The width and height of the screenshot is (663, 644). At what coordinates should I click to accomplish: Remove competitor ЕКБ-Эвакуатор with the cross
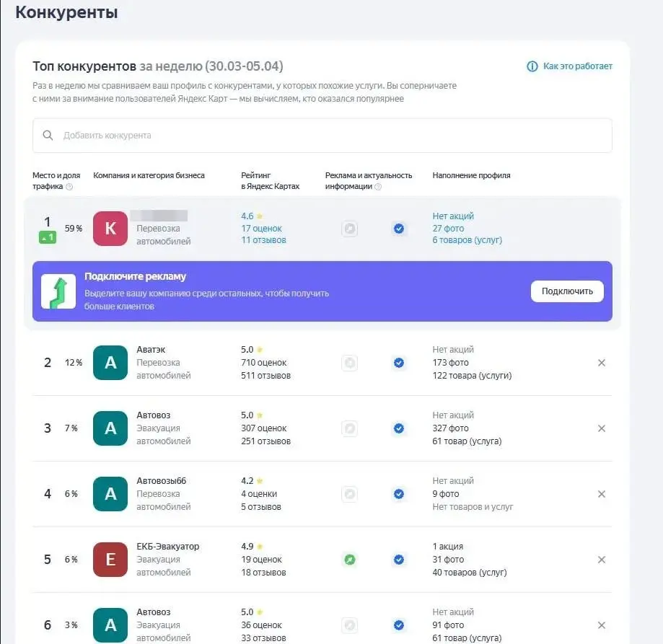pyautogui.click(x=601, y=560)
